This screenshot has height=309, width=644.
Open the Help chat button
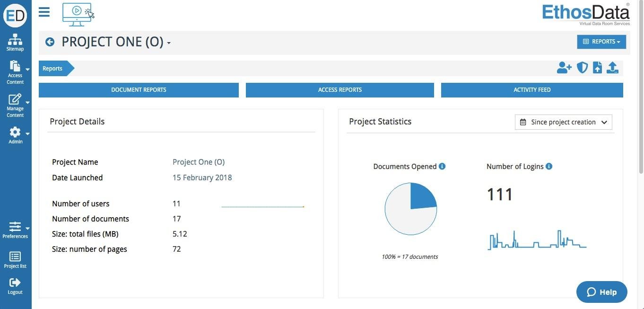pos(601,292)
